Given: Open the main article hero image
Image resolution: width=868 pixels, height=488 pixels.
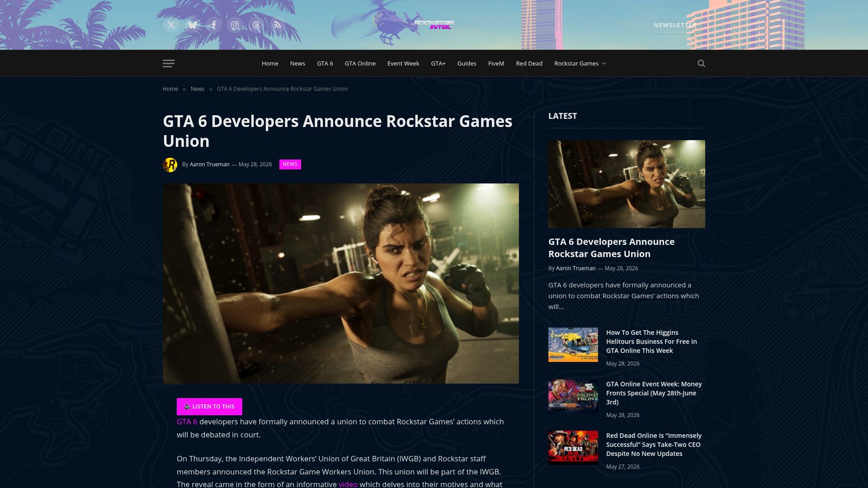Looking at the screenshot, I should coord(341,283).
